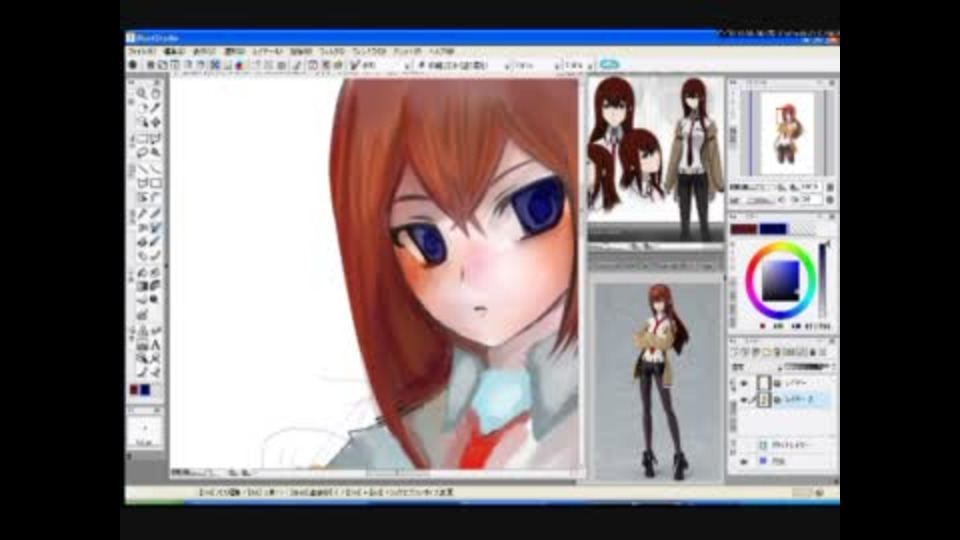Open the blend mode dropdown in the layers panel
Image resolution: width=960 pixels, height=540 pixels.
click(757, 367)
